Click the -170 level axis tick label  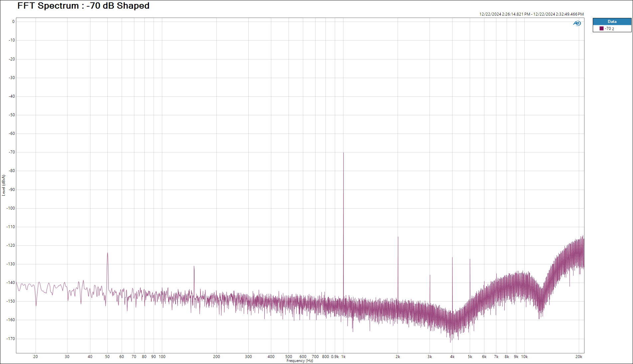[11, 339]
